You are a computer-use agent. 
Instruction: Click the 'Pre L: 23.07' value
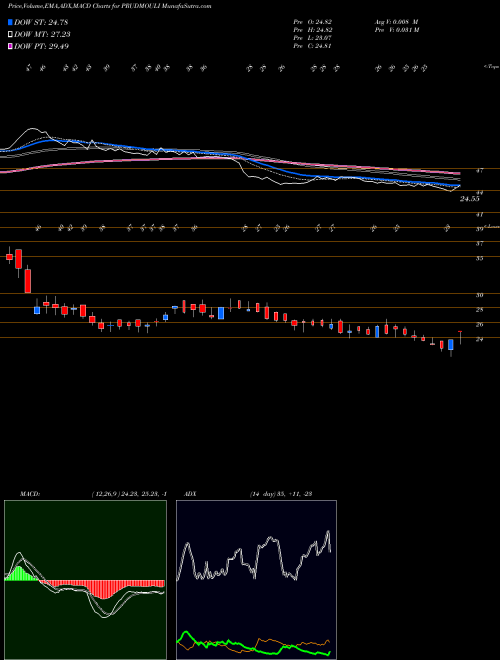[313, 38]
